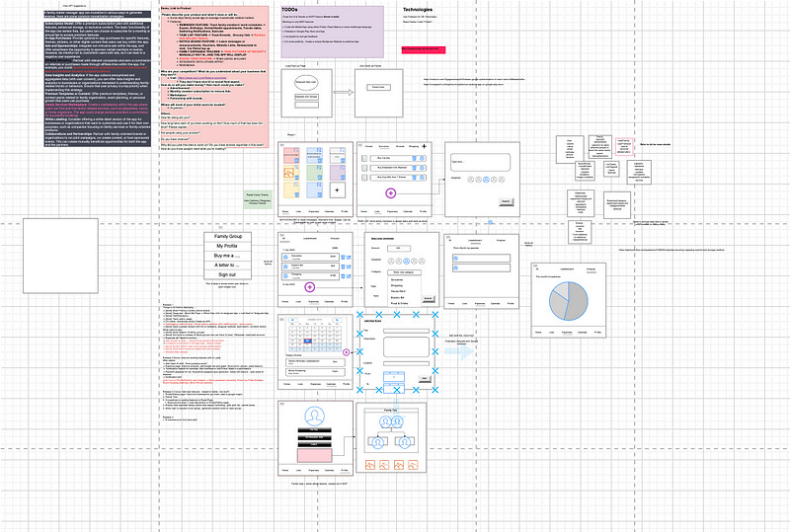Image resolution: width=790 pixels, height=532 pixels.
Task: Choose House Rent from the category list
Action: [398, 291]
